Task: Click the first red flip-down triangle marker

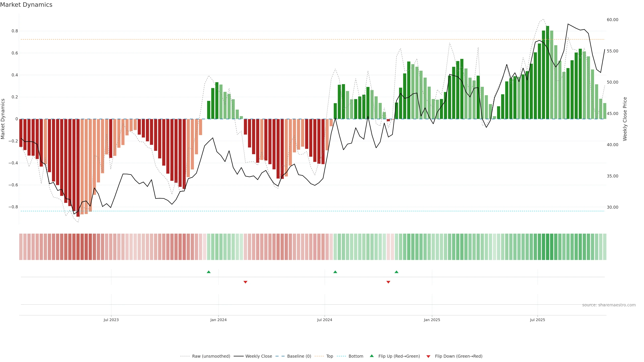Action: pyautogui.click(x=245, y=282)
